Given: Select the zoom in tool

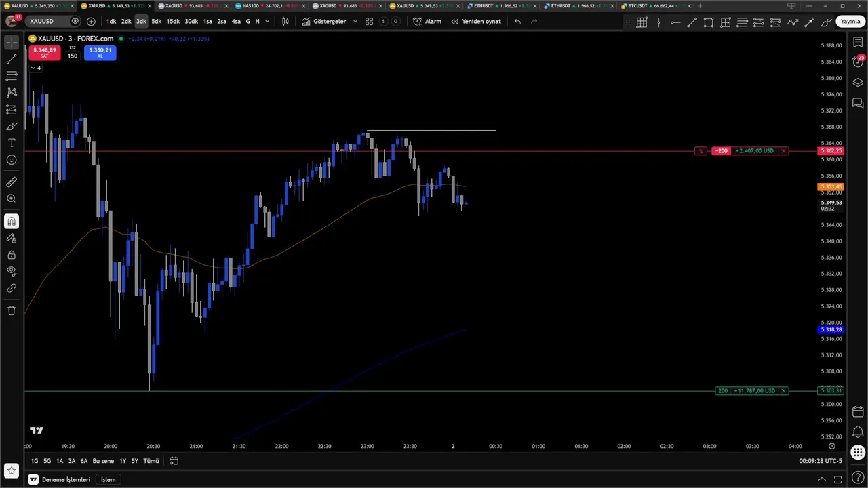Looking at the screenshot, I should point(12,199).
